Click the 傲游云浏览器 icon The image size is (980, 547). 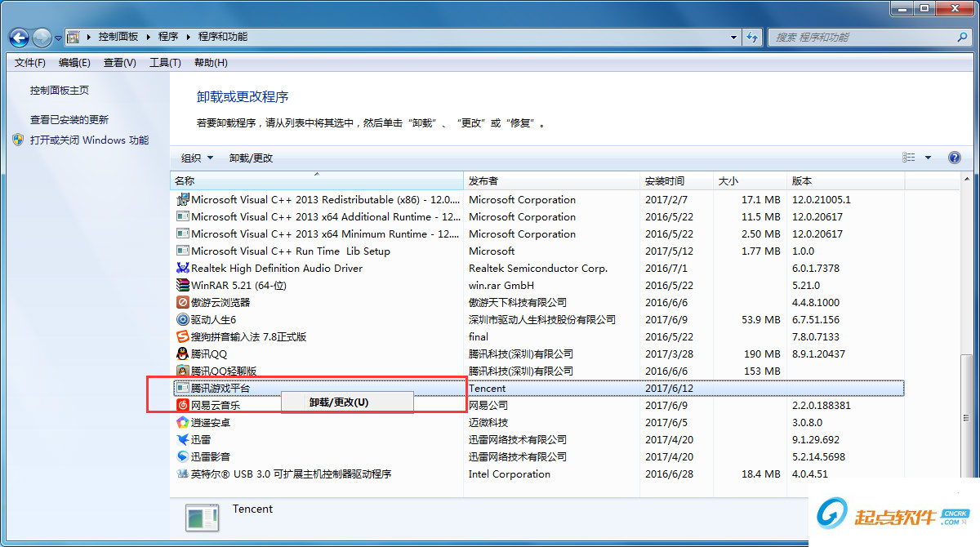pyautogui.click(x=182, y=302)
